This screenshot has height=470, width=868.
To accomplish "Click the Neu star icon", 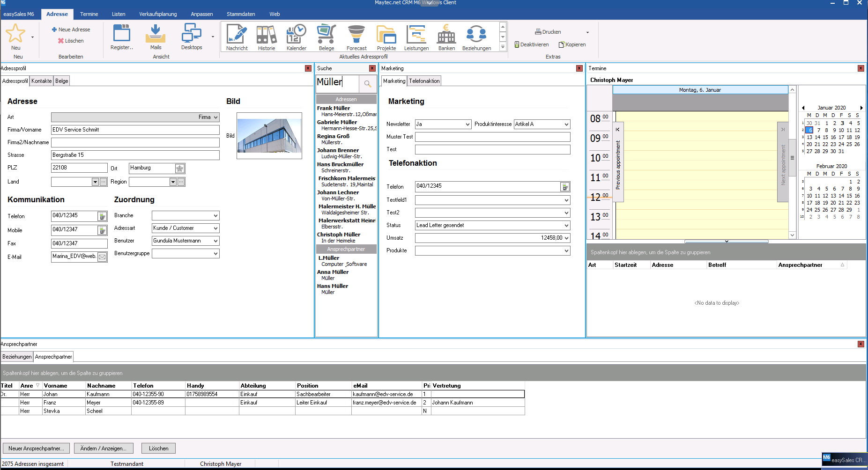I will (15, 34).
